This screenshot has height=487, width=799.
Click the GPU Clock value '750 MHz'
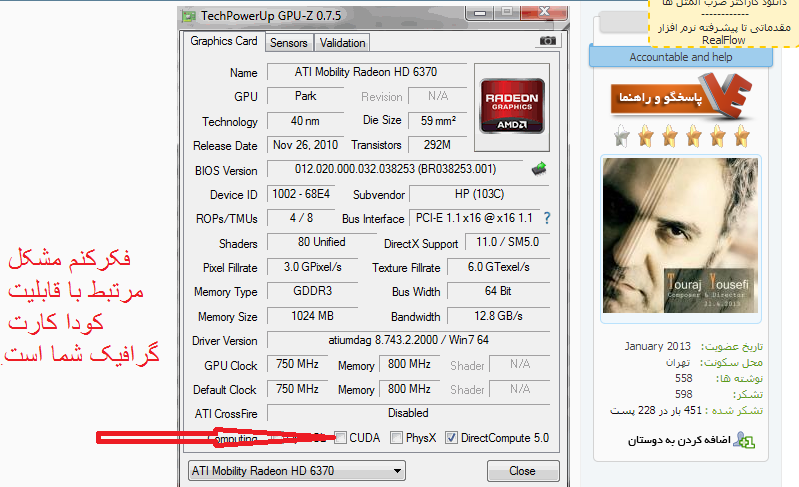(298, 364)
